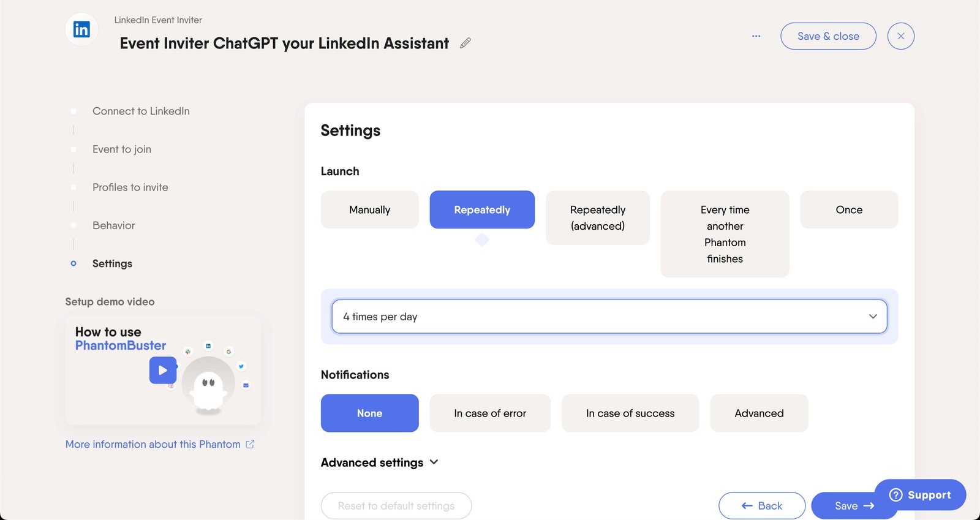
Task: Go to Event to join step
Action: [122, 149]
